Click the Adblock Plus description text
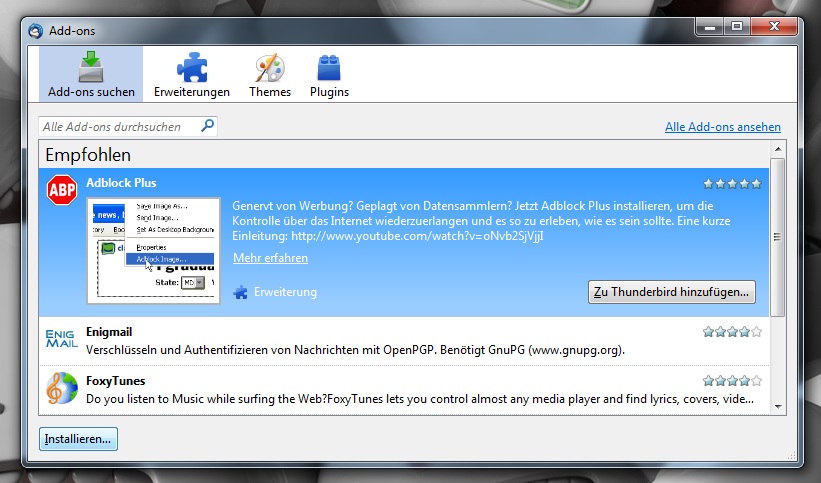 (x=481, y=221)
